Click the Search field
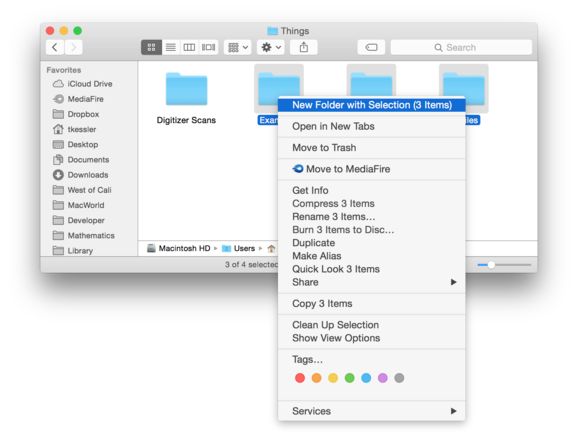The width and height of the screenshot is (580, 439). click(x=461, y=47)
